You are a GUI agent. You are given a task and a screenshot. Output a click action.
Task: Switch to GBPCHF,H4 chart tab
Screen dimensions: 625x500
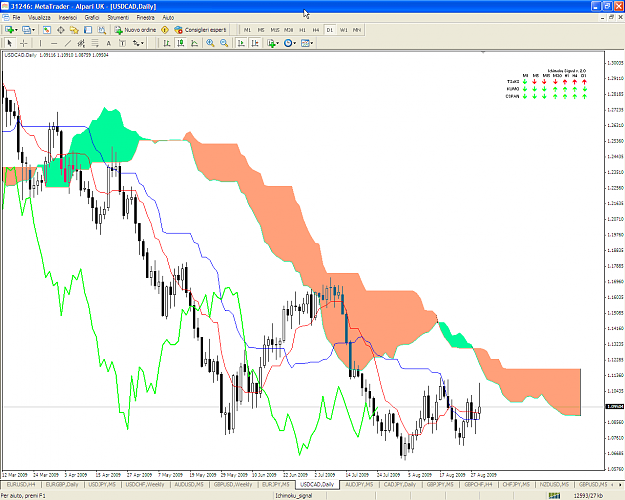click(478, 484)
